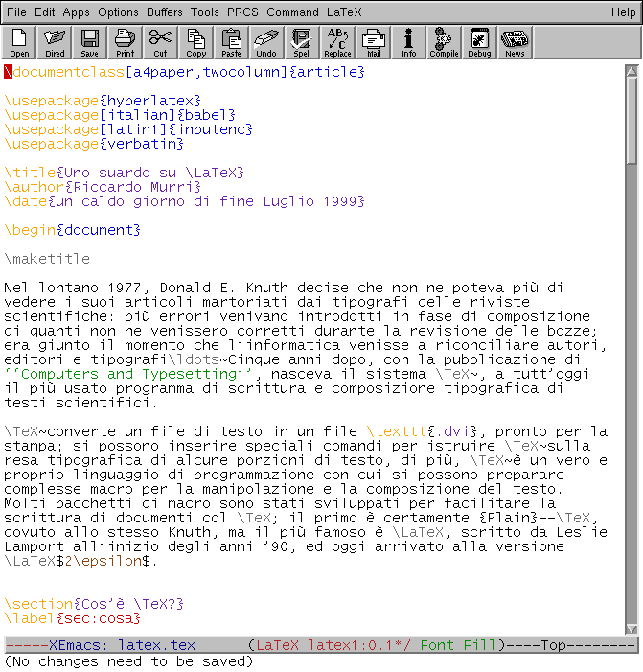Screen dimensions: 643x672
Task: Open the News reader icon
Action: [x=516, y=41]
